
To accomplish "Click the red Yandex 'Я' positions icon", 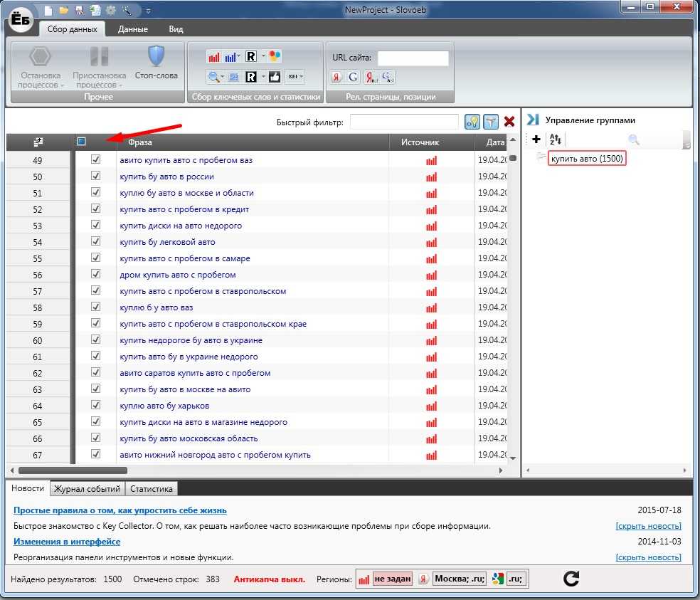I will pyautogui.click(x=337, y=77).
